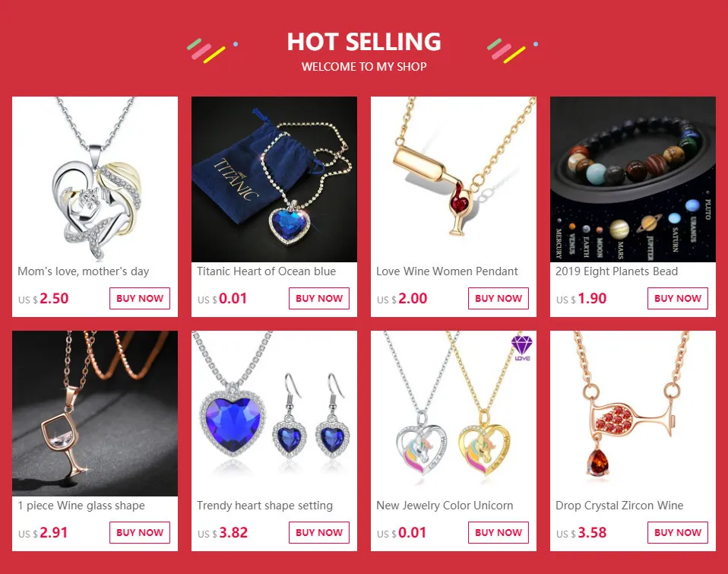
Task: Click the purple diamond LOVE logo icon
Action: tap(522, 348)
